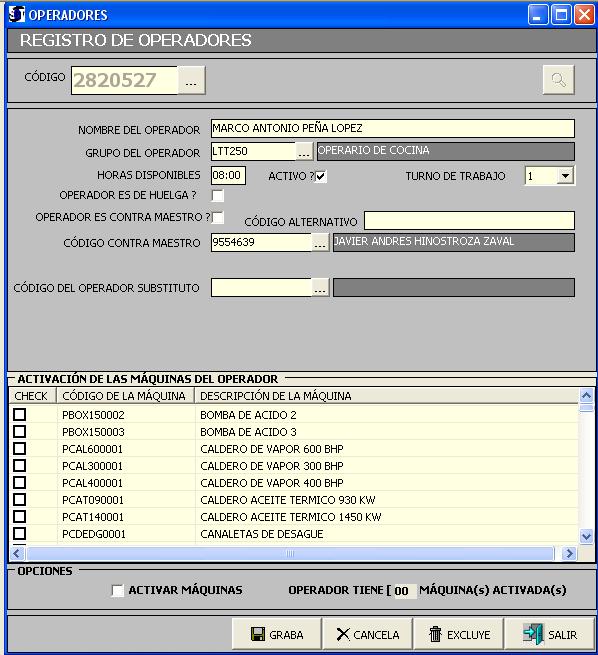Toggle the ACTIVO ? checkbox
The height and width of the screenshot is (655, 598).
pyautogui.click(x=321, y=176)
